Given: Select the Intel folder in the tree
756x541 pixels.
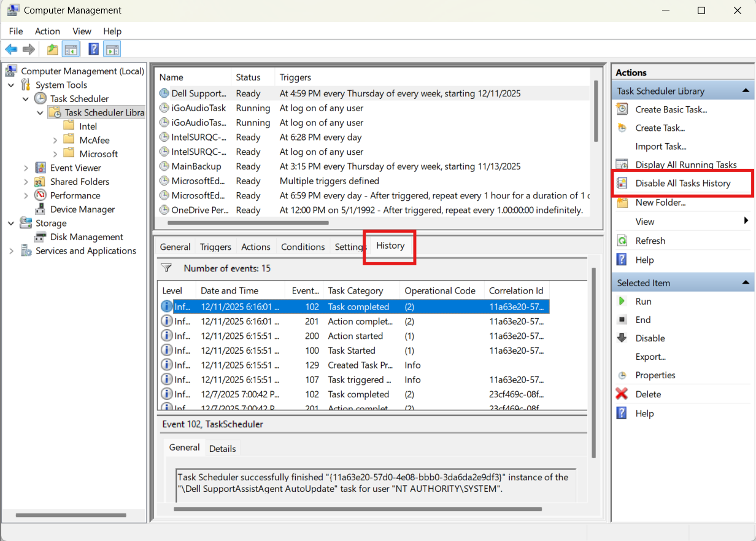Looking at the screenshot, I should click(88, 126).
